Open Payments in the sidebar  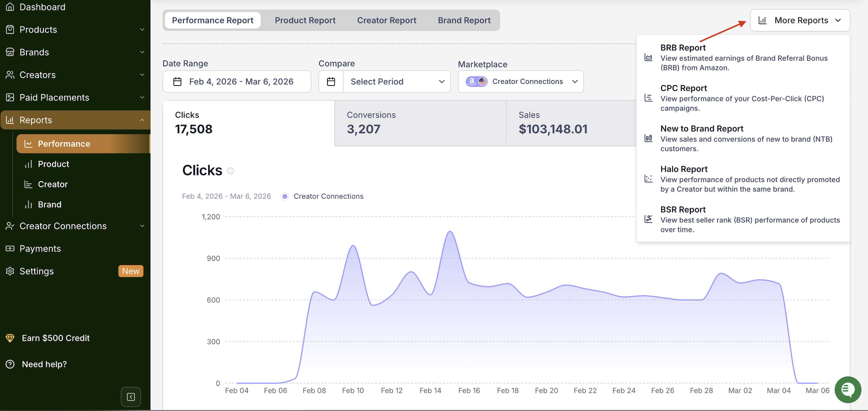point(40,248)
